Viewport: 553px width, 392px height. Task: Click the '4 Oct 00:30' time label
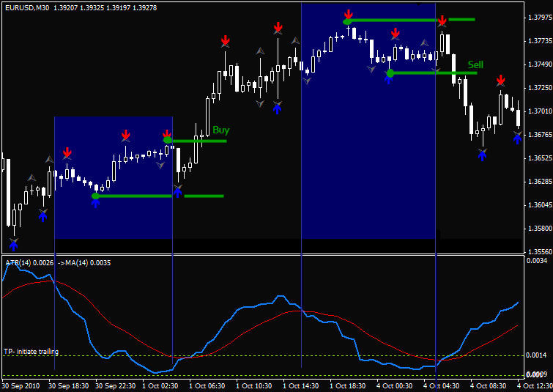click(394, 386)
